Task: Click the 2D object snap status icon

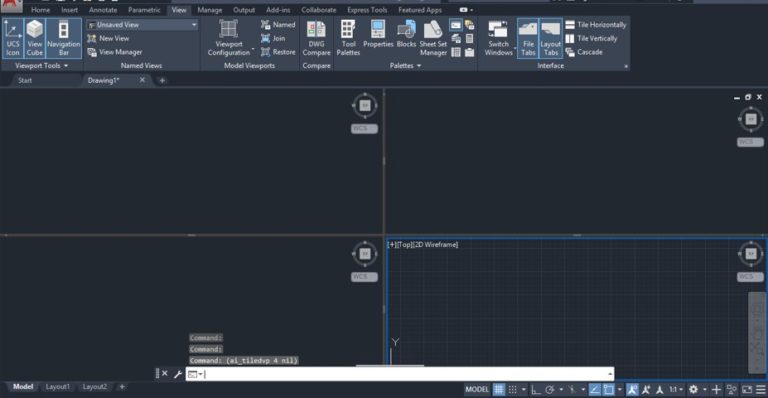Action: (x=608, y=389)
